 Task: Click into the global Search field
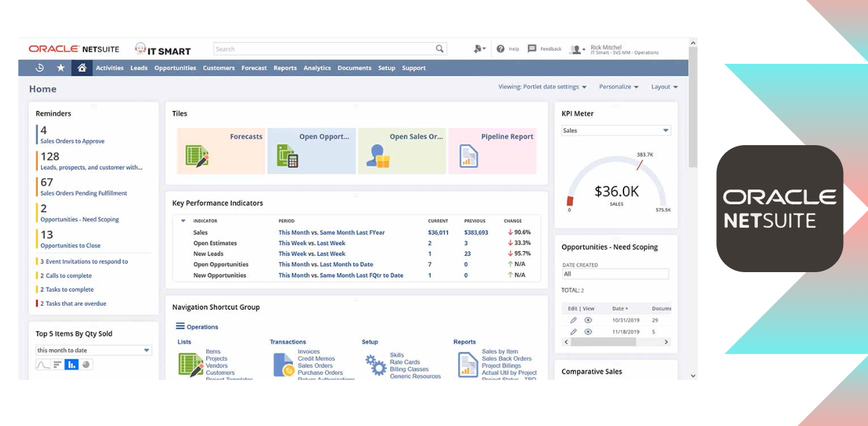tap(324, 49)
